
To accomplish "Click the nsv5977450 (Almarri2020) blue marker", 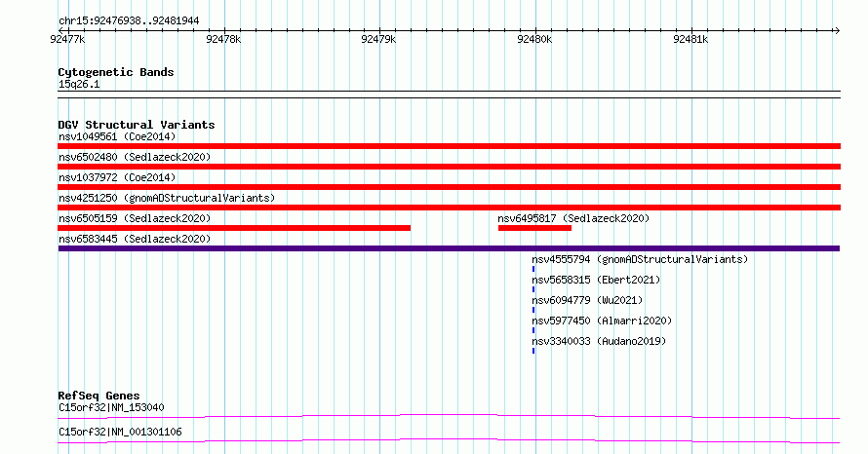I will [533, 330].
